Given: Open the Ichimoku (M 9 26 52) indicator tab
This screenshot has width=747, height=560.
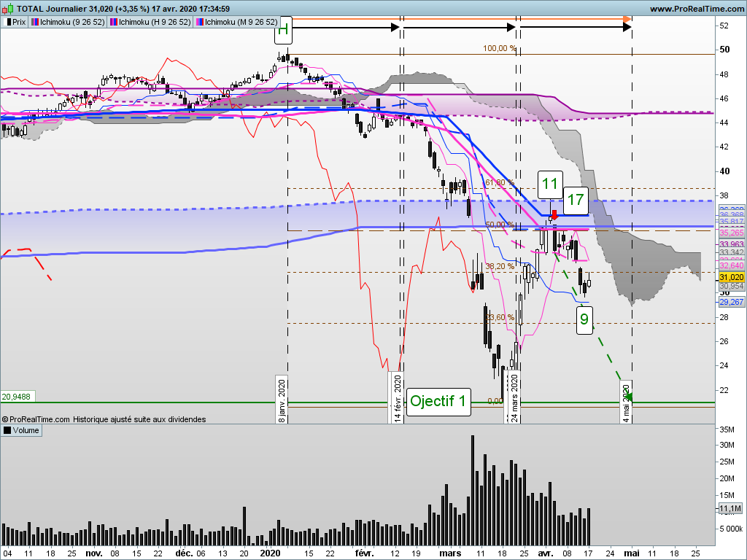Looking at the screenshot, I should [x=236, y=22].
